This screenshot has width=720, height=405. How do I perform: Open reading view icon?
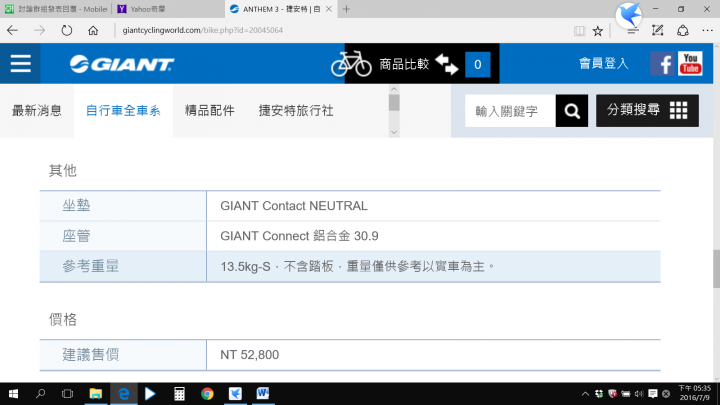click(x=579, y=31)
